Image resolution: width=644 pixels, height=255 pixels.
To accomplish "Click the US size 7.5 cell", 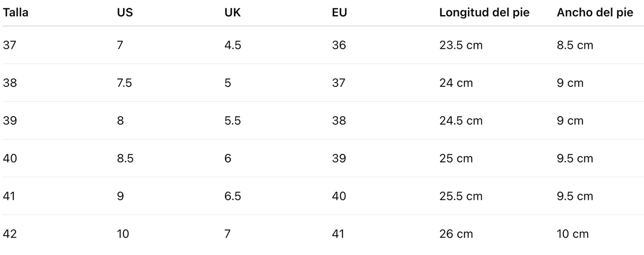I will coord(124,83).
